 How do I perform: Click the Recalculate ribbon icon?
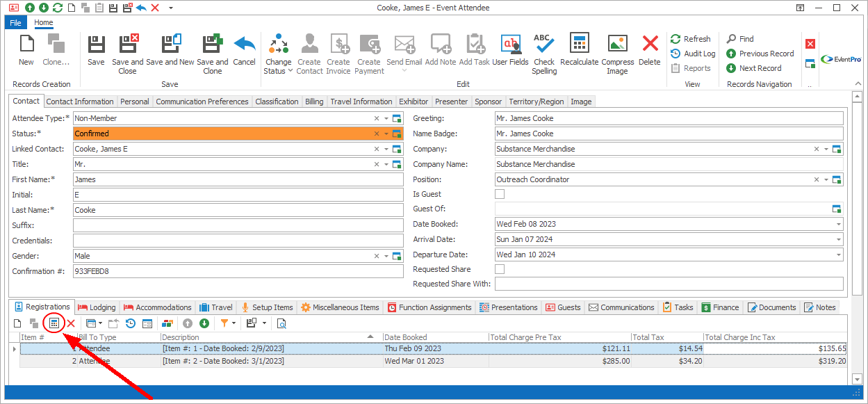tap(580, 45)
